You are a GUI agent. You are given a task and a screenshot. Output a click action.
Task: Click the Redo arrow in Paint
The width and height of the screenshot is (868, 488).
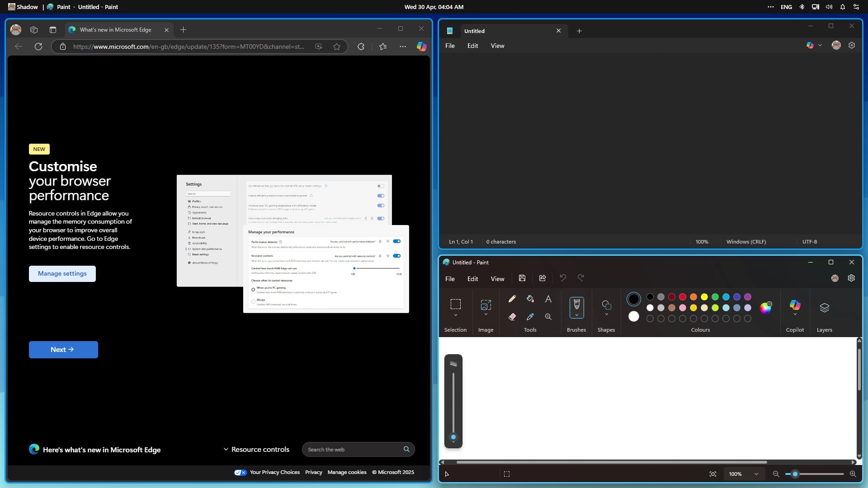[x=581, y=278]
